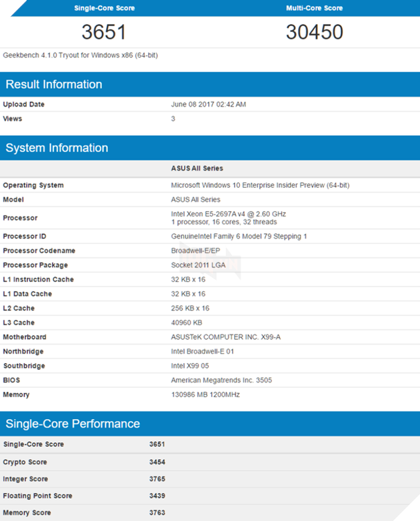Click the Broadwell-E/EP codename value
The width and height of the screenshot is (420, 521).
[x=195, y=251]
